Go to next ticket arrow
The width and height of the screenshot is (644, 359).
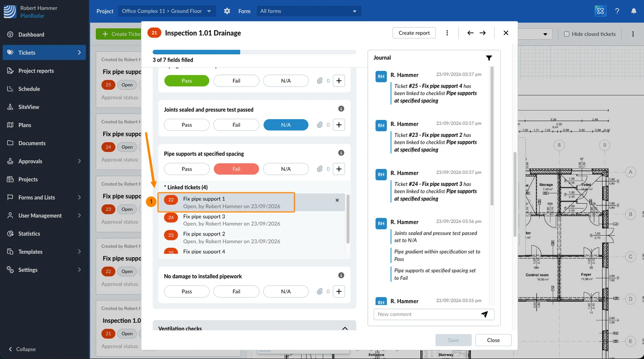click(483, 33)
